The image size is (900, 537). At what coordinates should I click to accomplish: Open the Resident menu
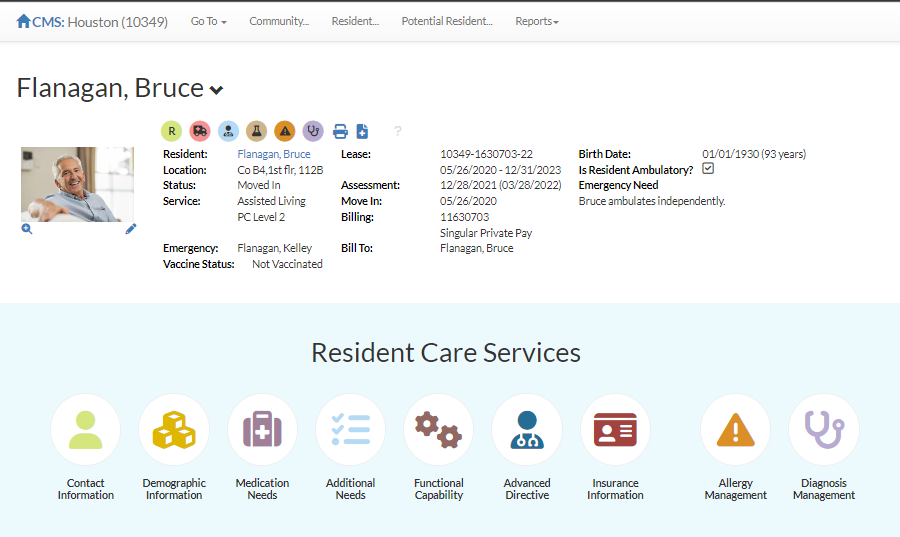(x=355, y=21)
